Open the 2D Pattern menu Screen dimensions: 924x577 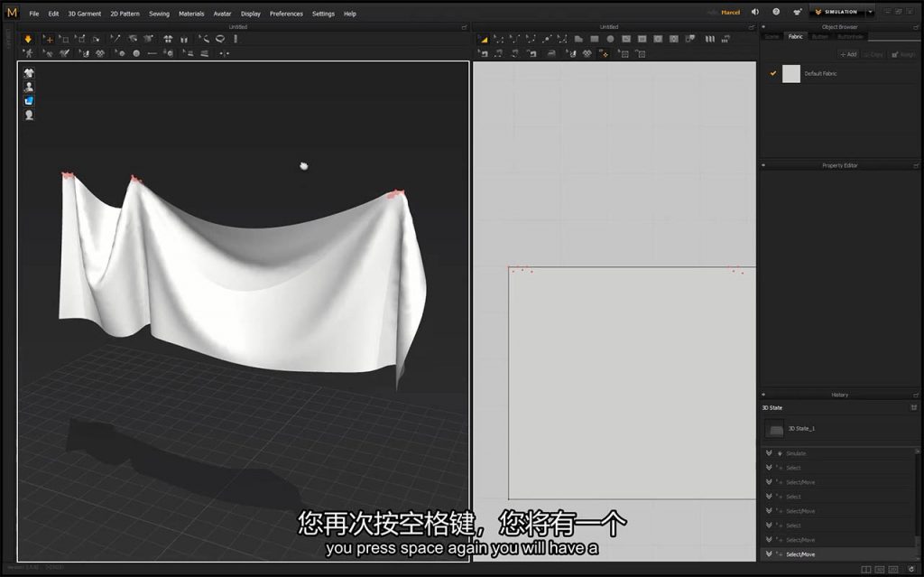pos(125,14)
